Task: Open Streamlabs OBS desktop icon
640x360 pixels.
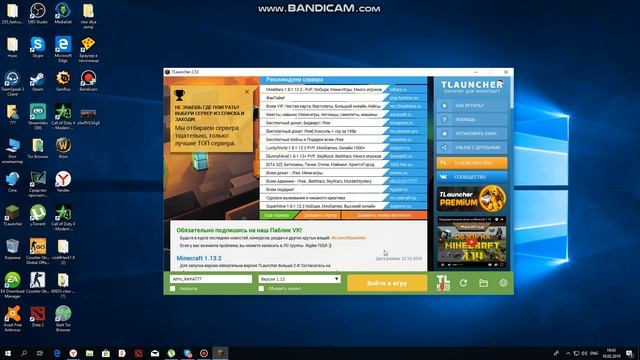Action: click(38, 117)
